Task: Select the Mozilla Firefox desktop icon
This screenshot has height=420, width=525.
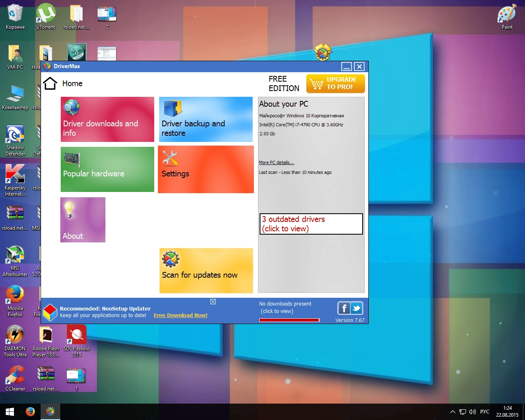Action: click(15, 301)
